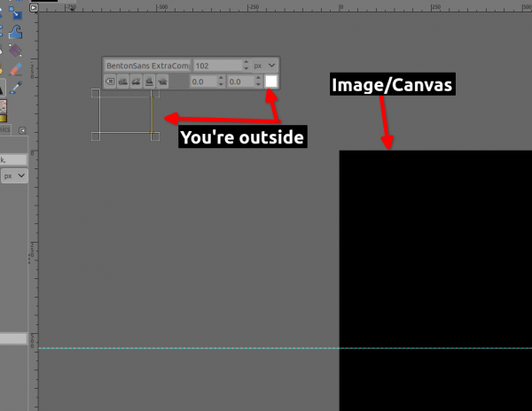Toggle bold in text overlay toolbar
Screen dimensions: 532x411
point(123,81)
